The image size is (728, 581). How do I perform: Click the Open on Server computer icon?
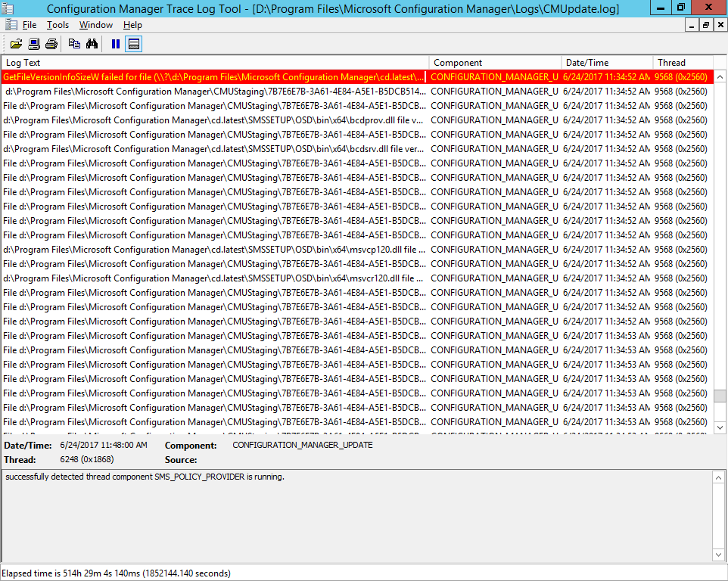tap(34, 44)
